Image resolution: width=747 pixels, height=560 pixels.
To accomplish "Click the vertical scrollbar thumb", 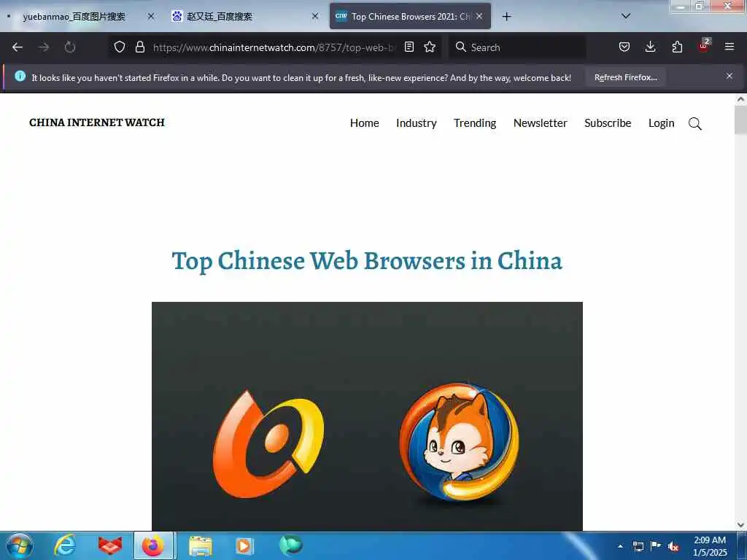I will point(740,120).
